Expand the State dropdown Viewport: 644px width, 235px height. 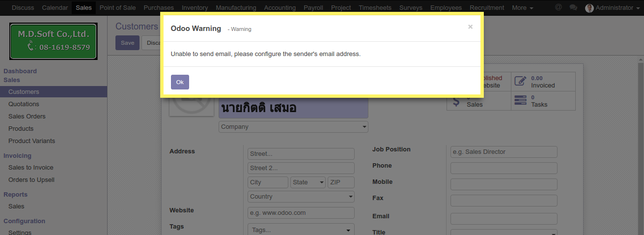tap(308, 182)
